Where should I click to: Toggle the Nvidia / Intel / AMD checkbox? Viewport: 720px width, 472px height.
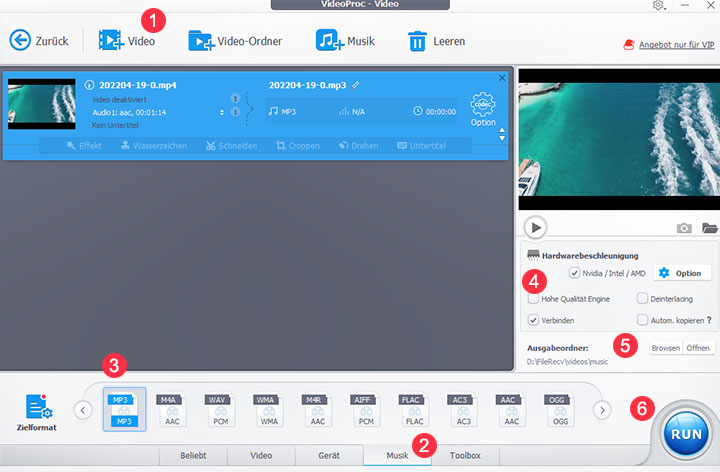click(x=574, y=273)
